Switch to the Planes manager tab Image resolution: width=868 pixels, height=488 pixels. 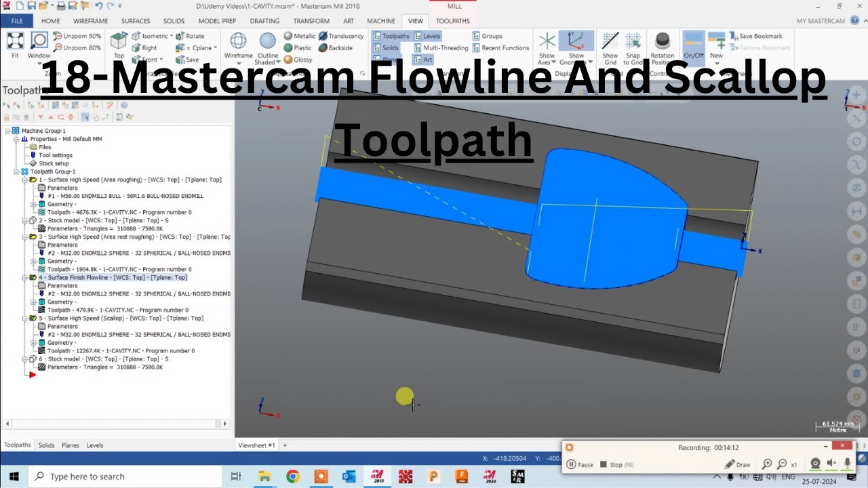71,445
